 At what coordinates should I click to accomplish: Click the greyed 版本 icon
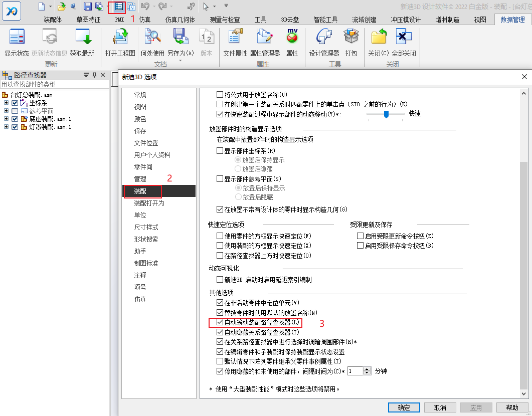[207, 37]
